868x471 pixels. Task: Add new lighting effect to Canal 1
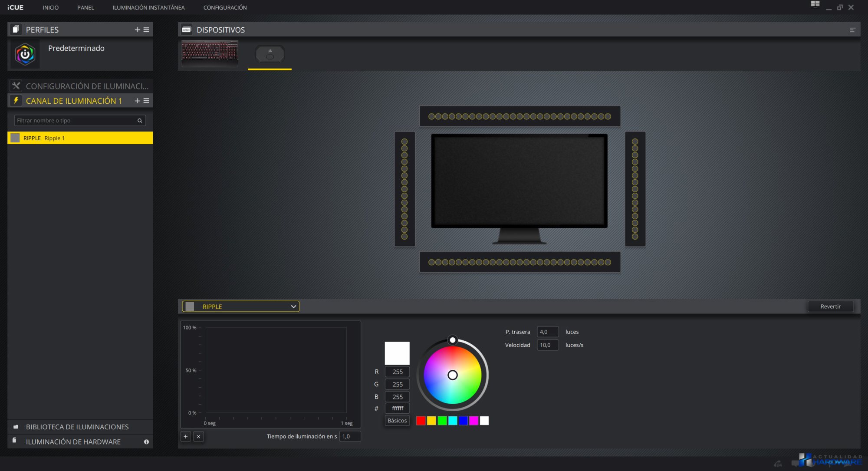(137, 101)
